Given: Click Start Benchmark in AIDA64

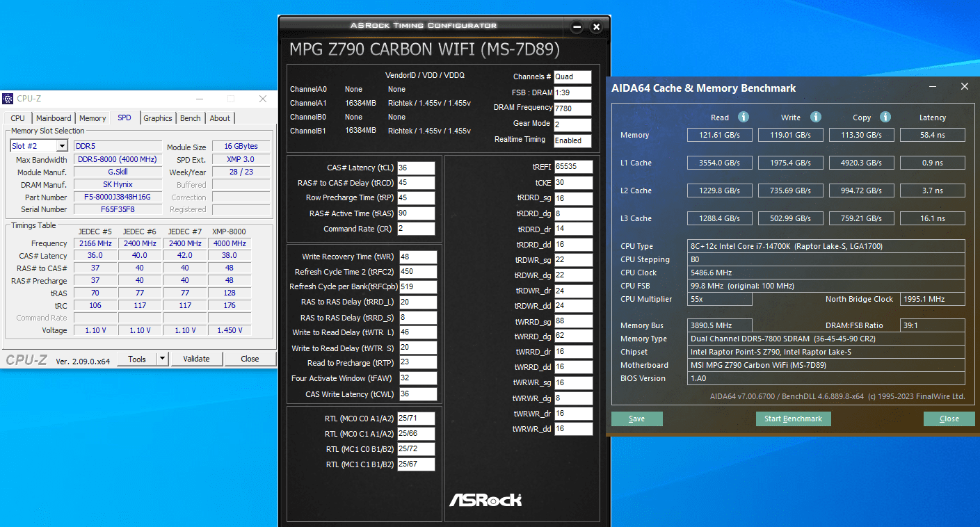Looking at the screenshot, I should [x=793, y=419].
